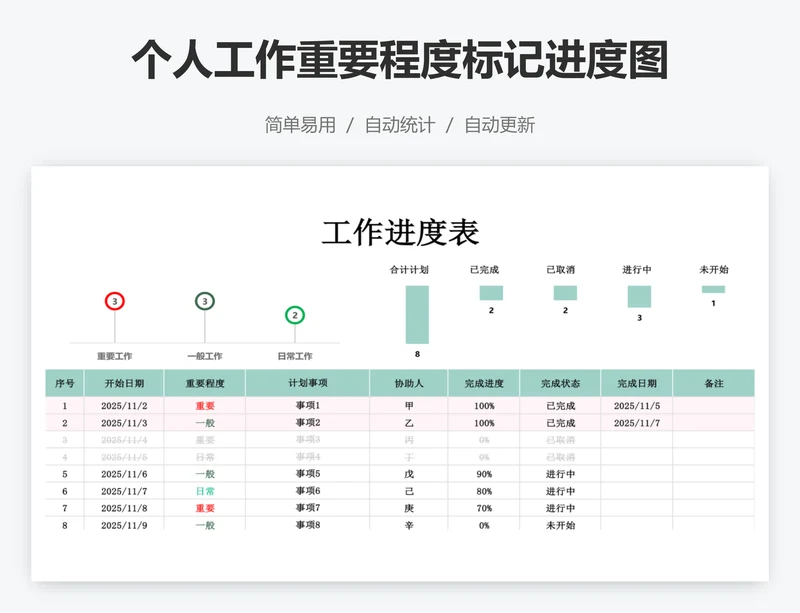Select the bar under the 未开始 chart label

tap(713, 289)
